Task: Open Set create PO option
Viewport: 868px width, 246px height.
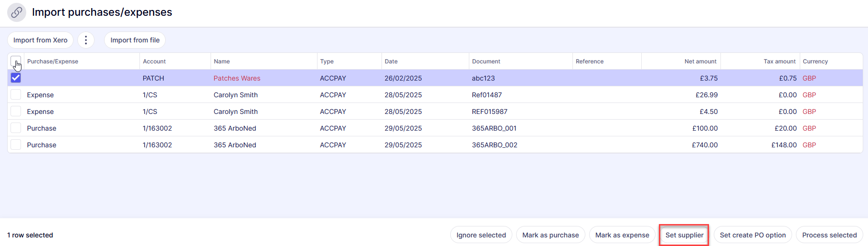Action: 752,235
